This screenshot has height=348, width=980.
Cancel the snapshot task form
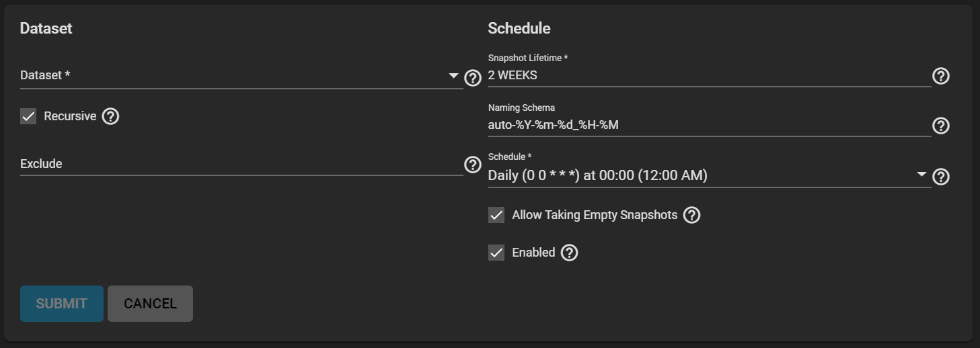(x=150, y=304)
